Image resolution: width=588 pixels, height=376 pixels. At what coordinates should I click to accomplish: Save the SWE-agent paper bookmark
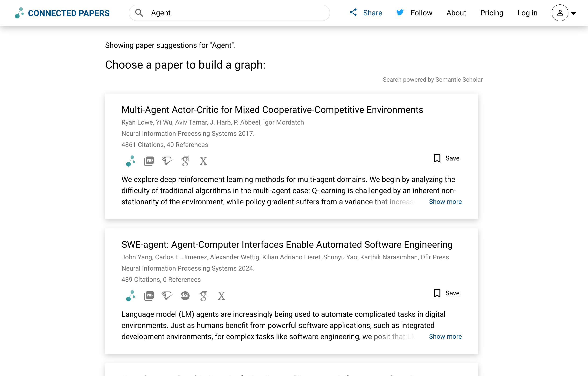pyautogui.click(x=446, y=293)
